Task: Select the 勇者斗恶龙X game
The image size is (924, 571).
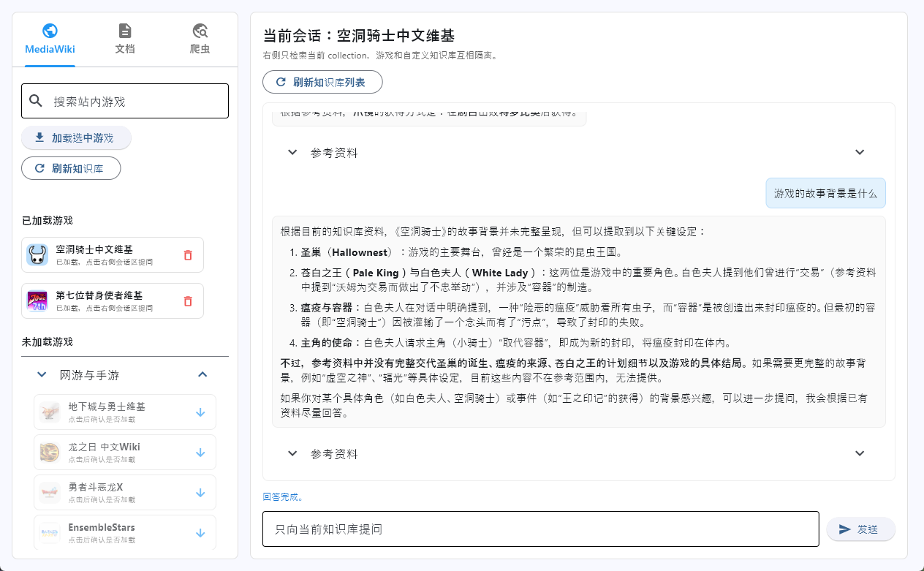Action: click(125, 493)
